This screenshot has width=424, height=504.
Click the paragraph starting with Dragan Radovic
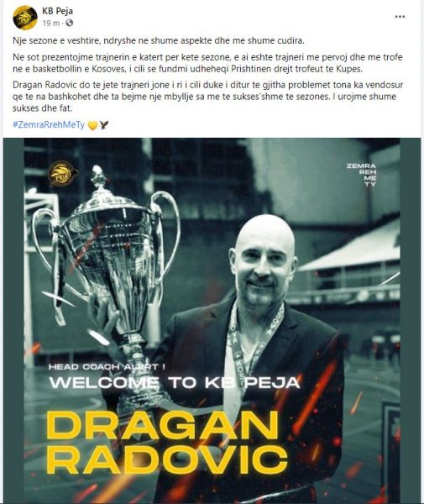tap(208, 97)
